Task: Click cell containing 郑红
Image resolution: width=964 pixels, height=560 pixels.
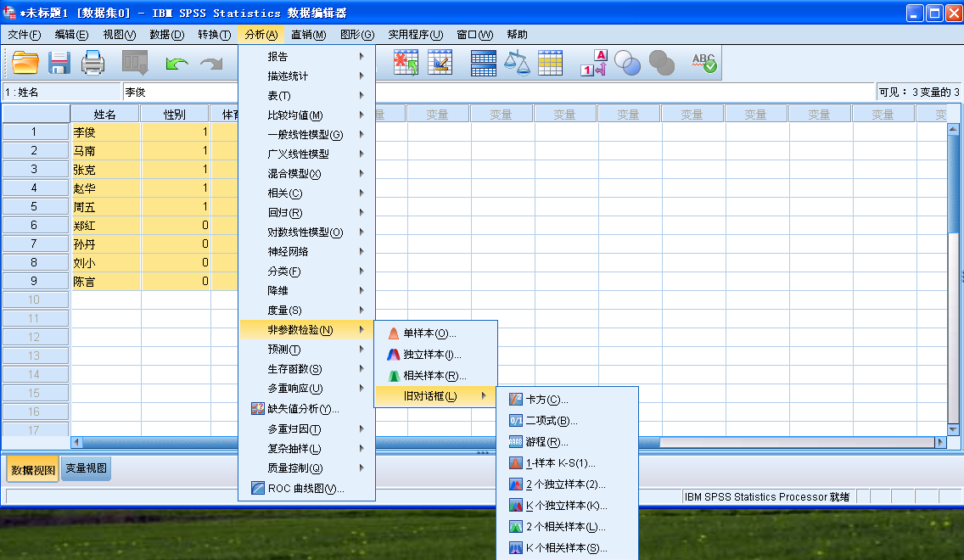Action: pos(106,226)
